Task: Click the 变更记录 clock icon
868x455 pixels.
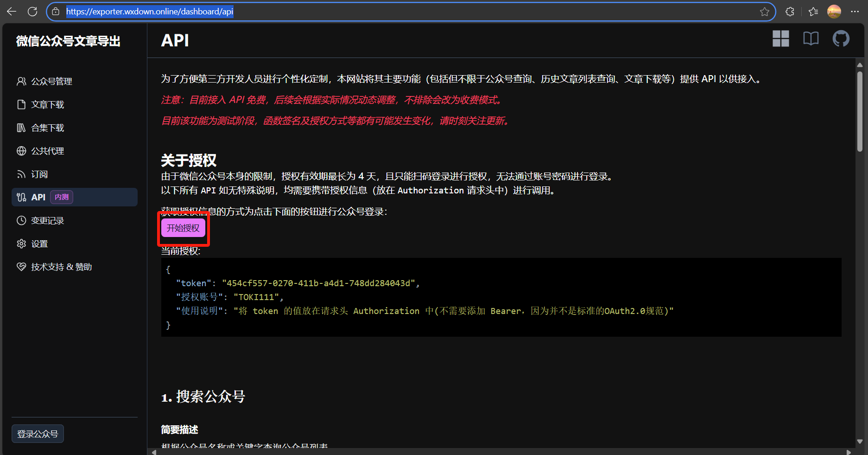Action: 21,220
